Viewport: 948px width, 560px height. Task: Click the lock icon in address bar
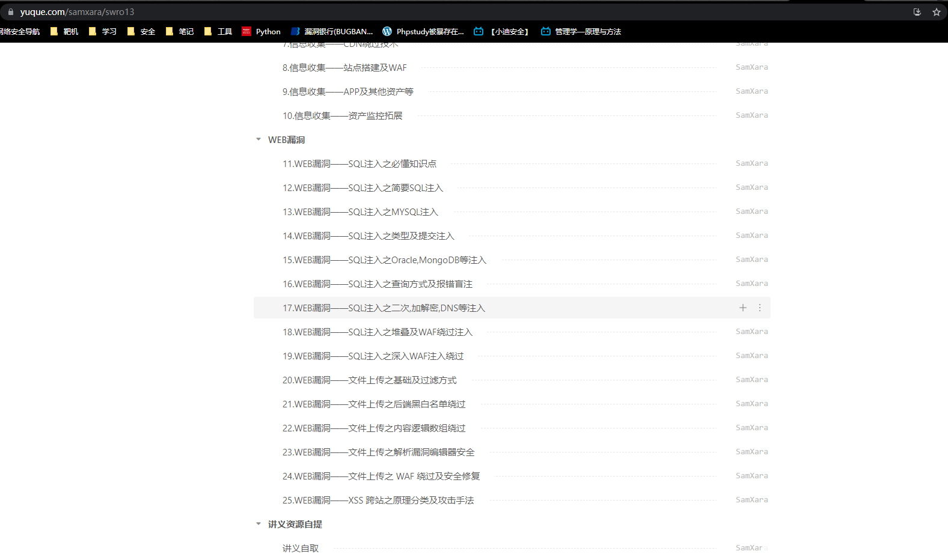pos(11,12)
